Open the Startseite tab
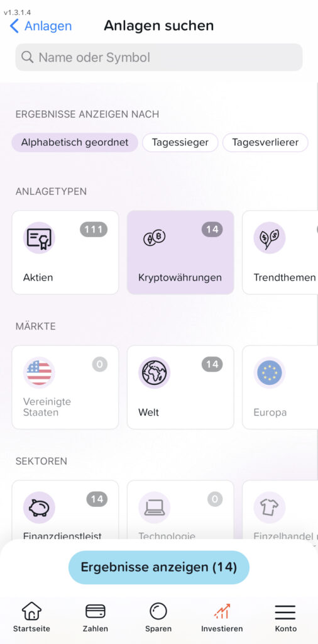 (x=31, y=618)
